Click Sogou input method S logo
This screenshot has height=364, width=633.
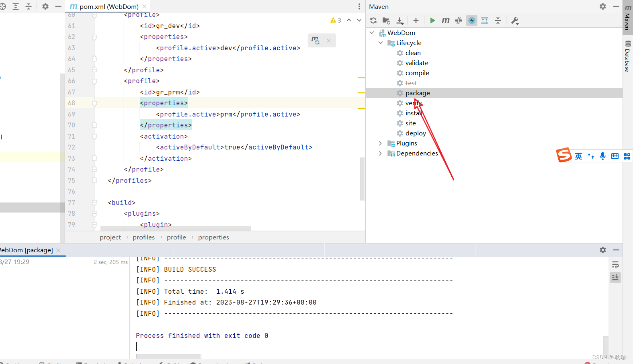pyautogui.click(x=564, y=155)
